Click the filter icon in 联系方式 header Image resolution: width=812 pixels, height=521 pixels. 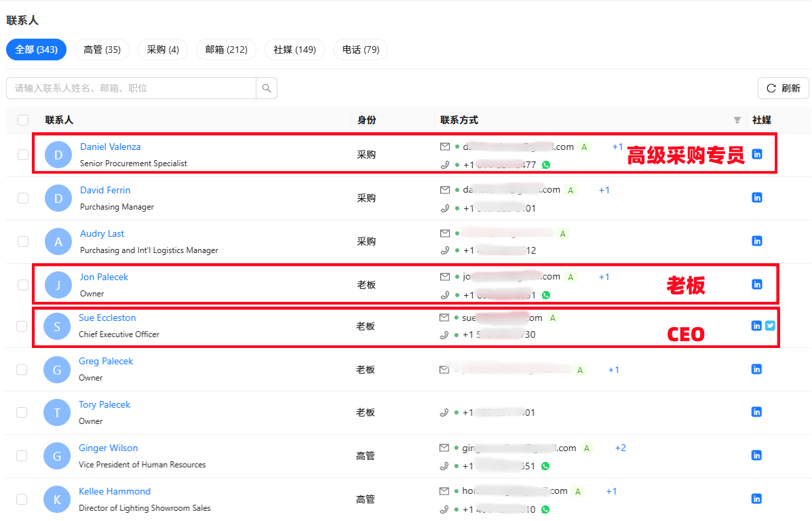737,120
